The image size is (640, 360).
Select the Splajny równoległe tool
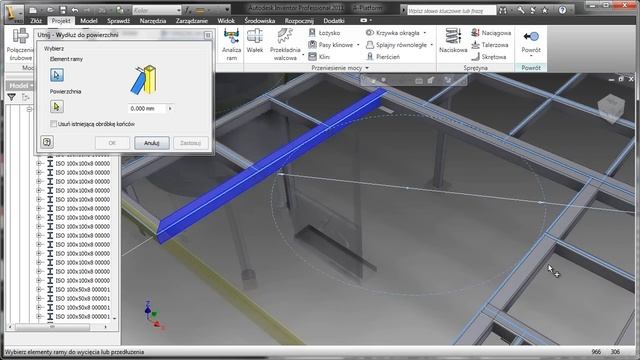pos(396,45)
